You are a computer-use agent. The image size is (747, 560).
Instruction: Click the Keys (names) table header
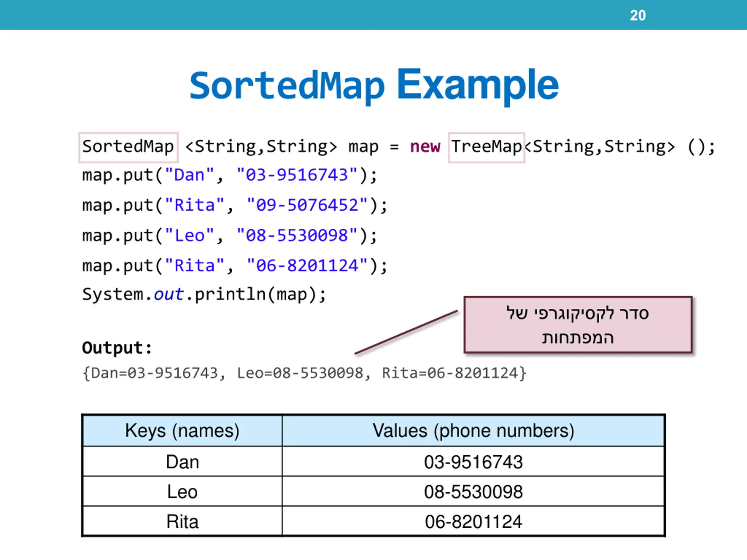182,431
